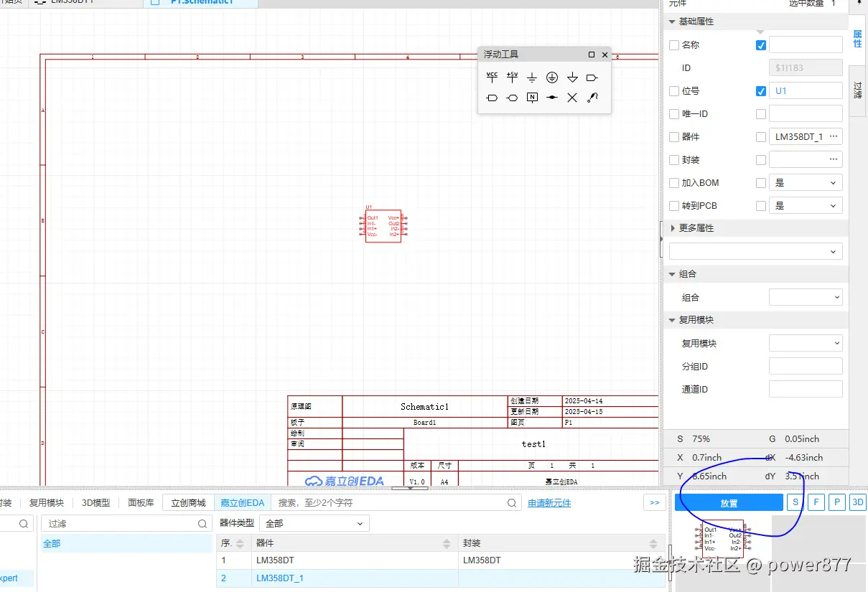The height and width of the screenshot is (592, 868).
Task: Select the hexagon bidirectional port tool
Action: [x=512, y=98]
